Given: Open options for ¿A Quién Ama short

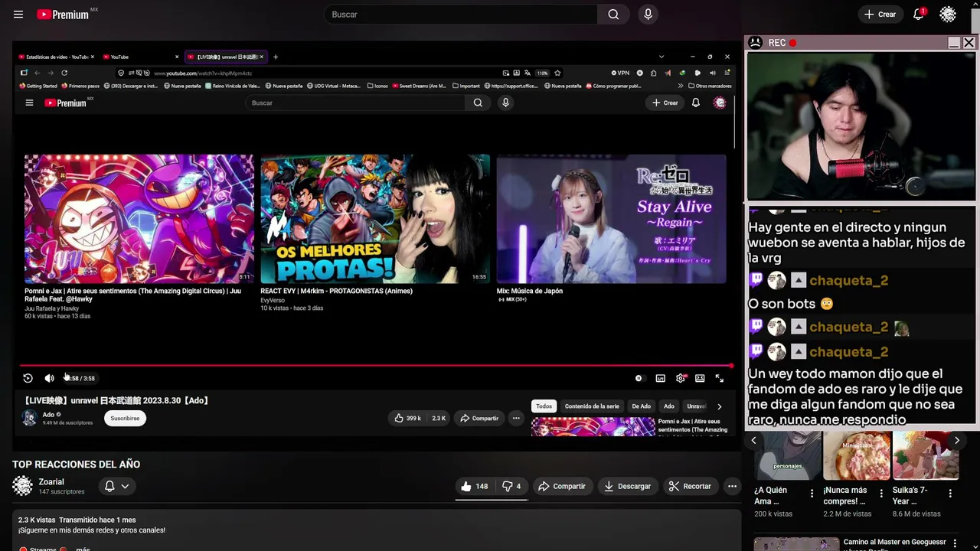Looking at the screenshot, I should (x=812, y=494).
